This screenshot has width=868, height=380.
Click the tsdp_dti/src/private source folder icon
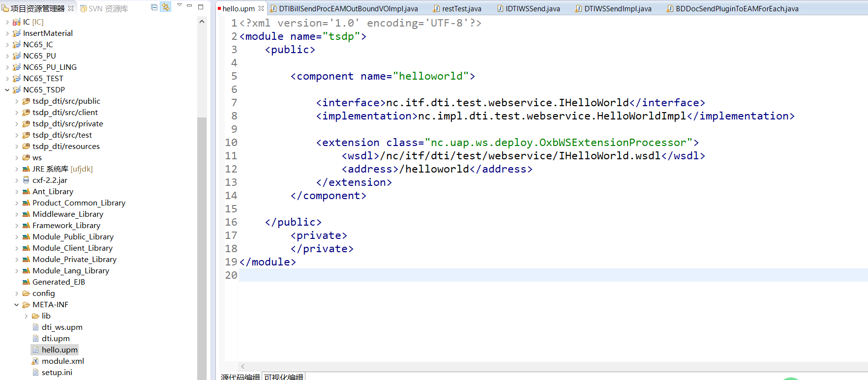(x=26, y=124)
